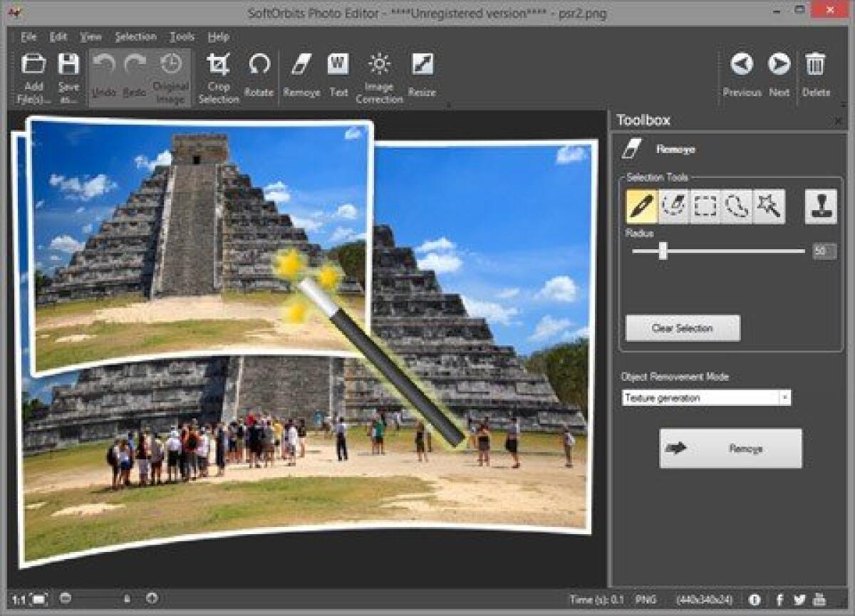Open the Selection menu
The width and height of the screenshot is (855, 616).
[135, 36]
